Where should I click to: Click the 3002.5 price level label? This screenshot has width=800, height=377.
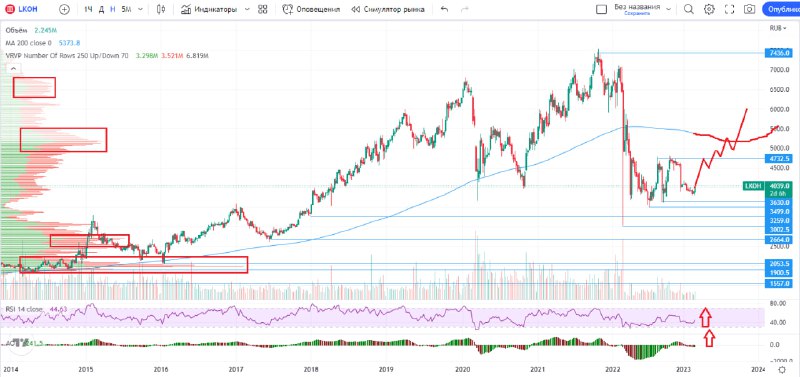[x=778, y=230]
